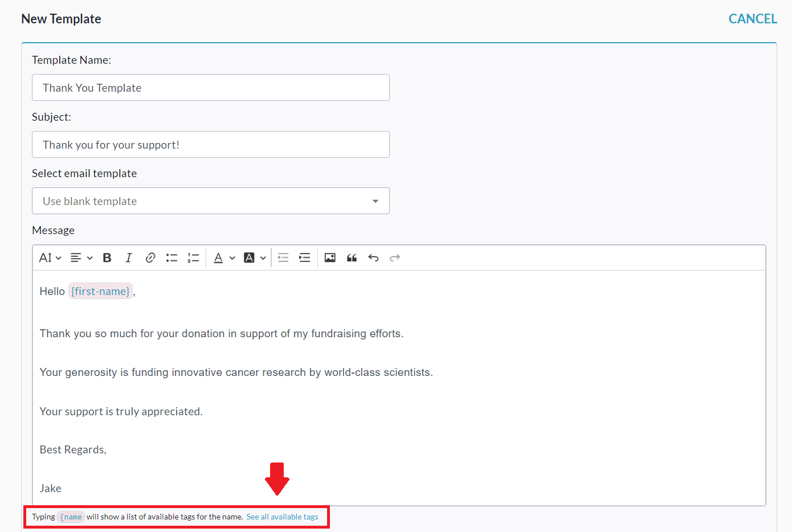Toggle the bulleted list format
The width and height of the screenshot is (792, 532).
(172, 258)
